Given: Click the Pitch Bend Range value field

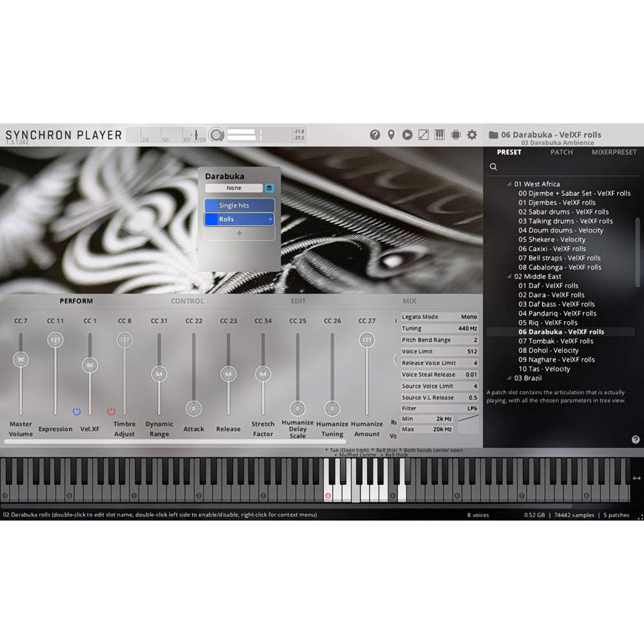Looking at the screenshot, I should tap(439, 339).
